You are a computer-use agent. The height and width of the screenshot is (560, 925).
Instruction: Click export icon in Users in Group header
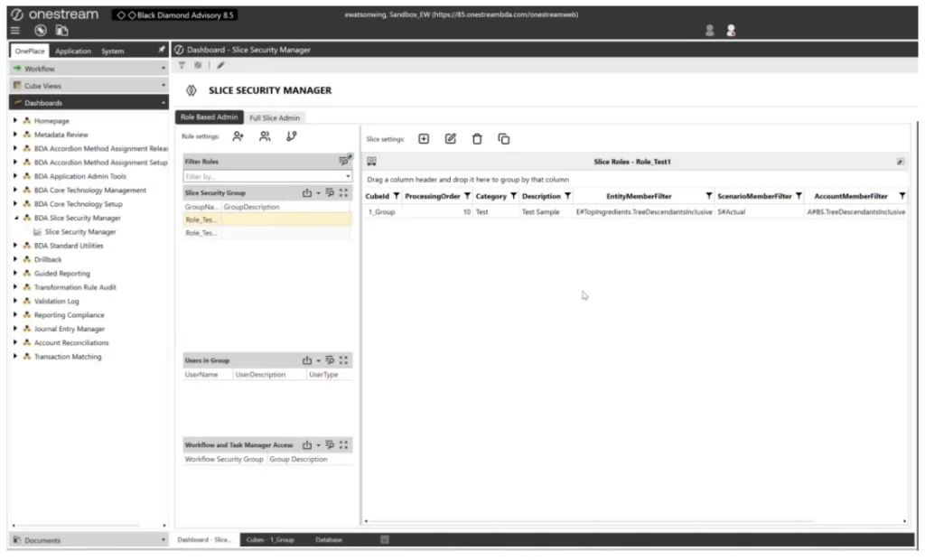pos(307,360)
